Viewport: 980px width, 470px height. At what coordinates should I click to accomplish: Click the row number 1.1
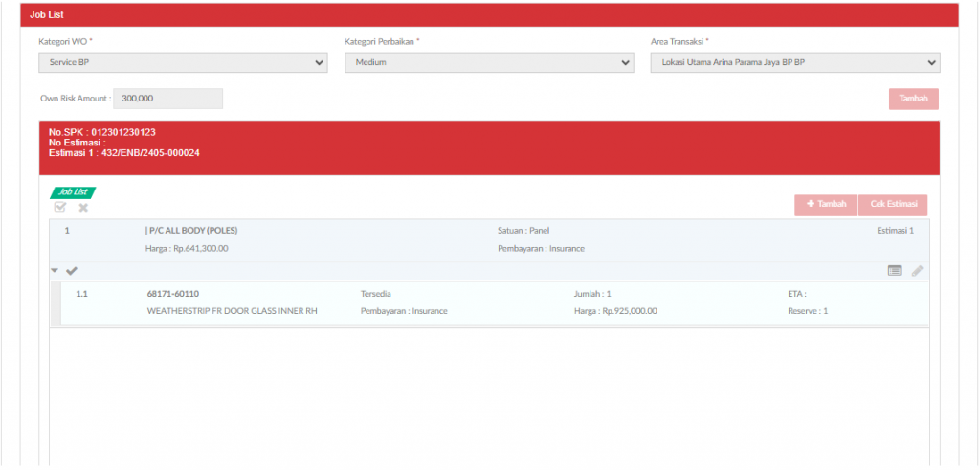click(x=81, y=294)
